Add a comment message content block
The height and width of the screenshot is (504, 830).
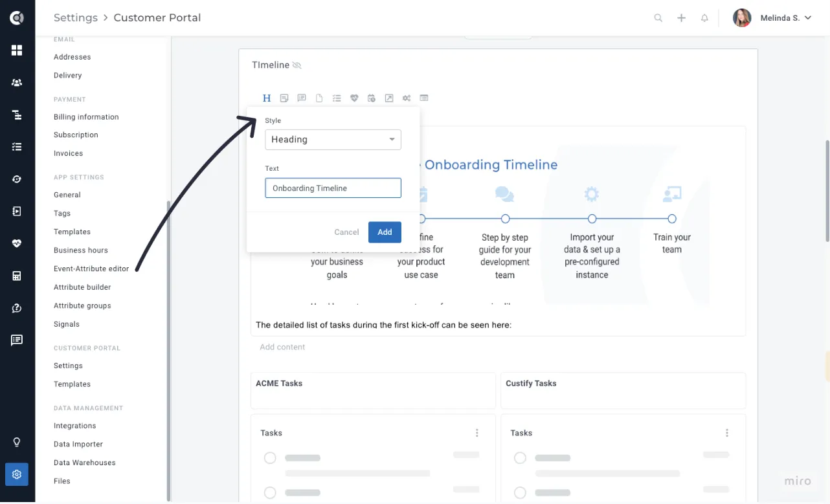click(x=302, y=98)
